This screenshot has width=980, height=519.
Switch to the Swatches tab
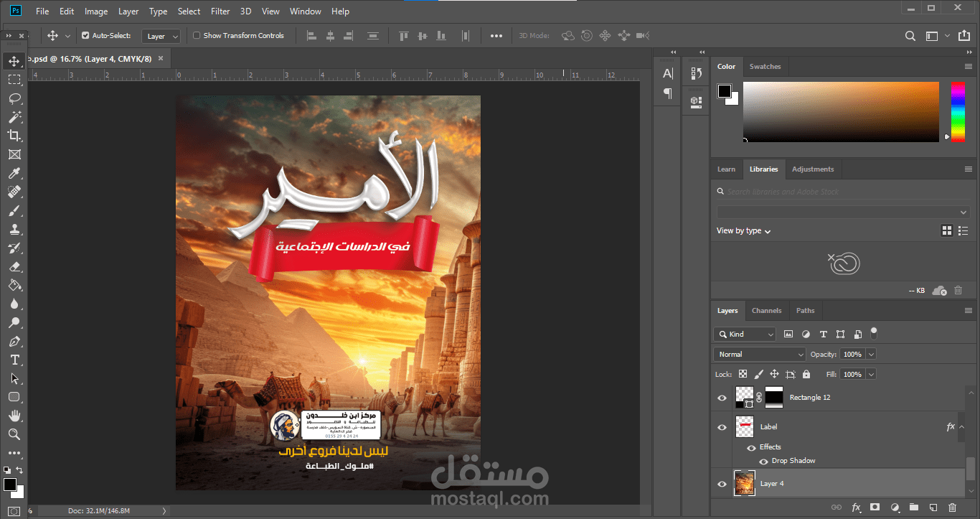pyautogui.click(x=765, y=67)
